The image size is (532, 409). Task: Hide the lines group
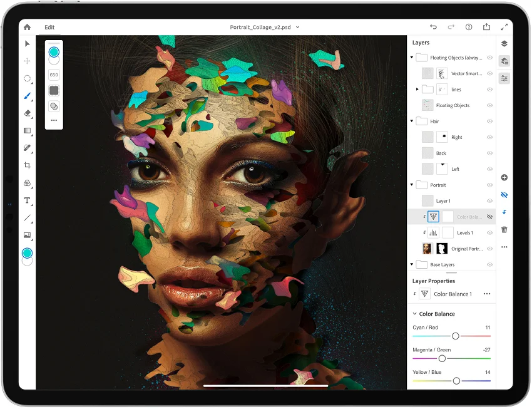pyautogui.click(x=489, y=90)
